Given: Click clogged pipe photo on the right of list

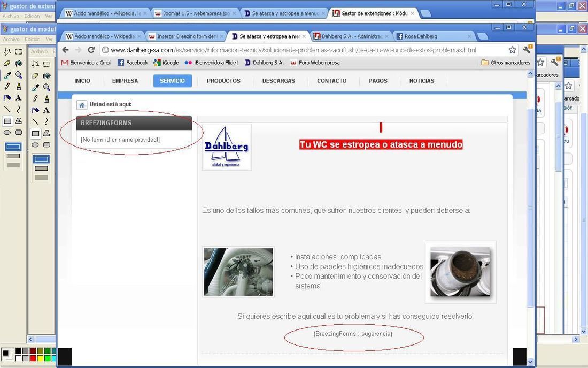Looking at the screenshot, I should click(x=460, y=272).
